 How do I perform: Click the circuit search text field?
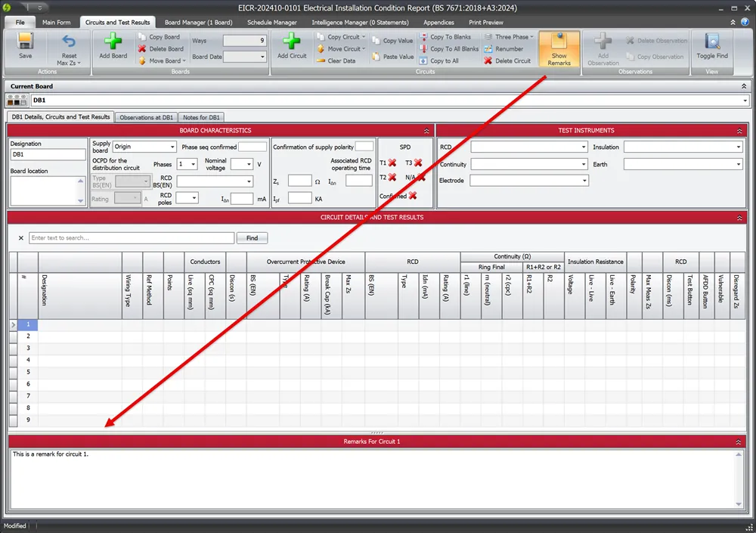tap(129, 237)
